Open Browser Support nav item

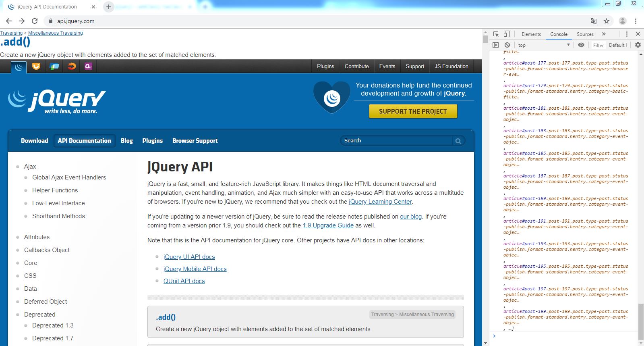(195, 141)
